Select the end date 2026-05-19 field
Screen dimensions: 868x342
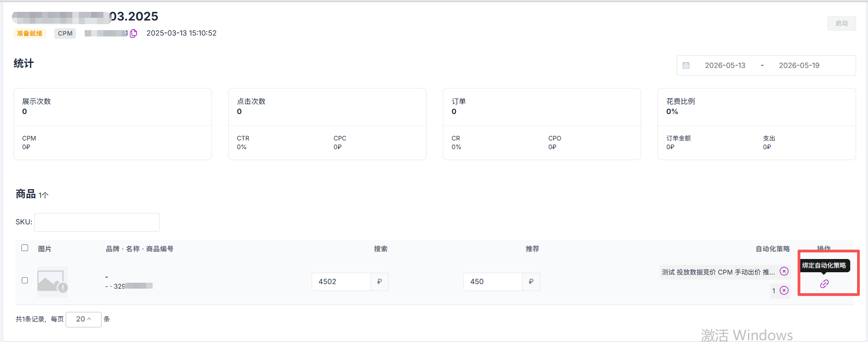click(799, 66)
